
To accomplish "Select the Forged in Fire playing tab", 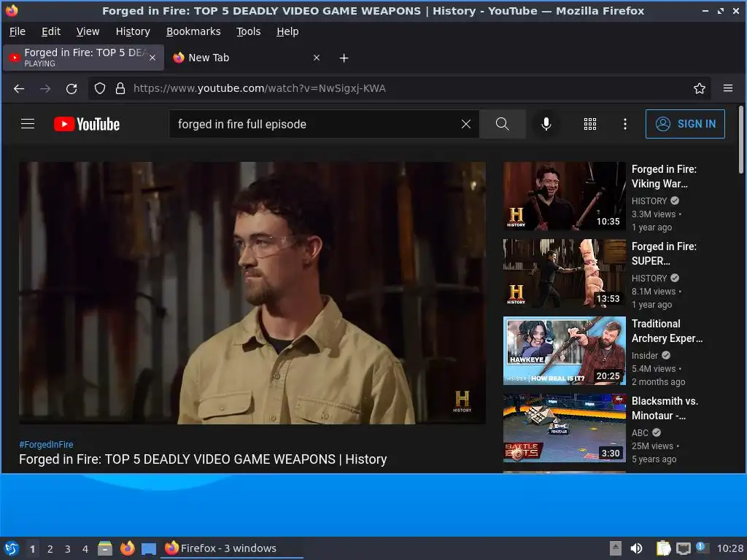I will coord(83,58).
